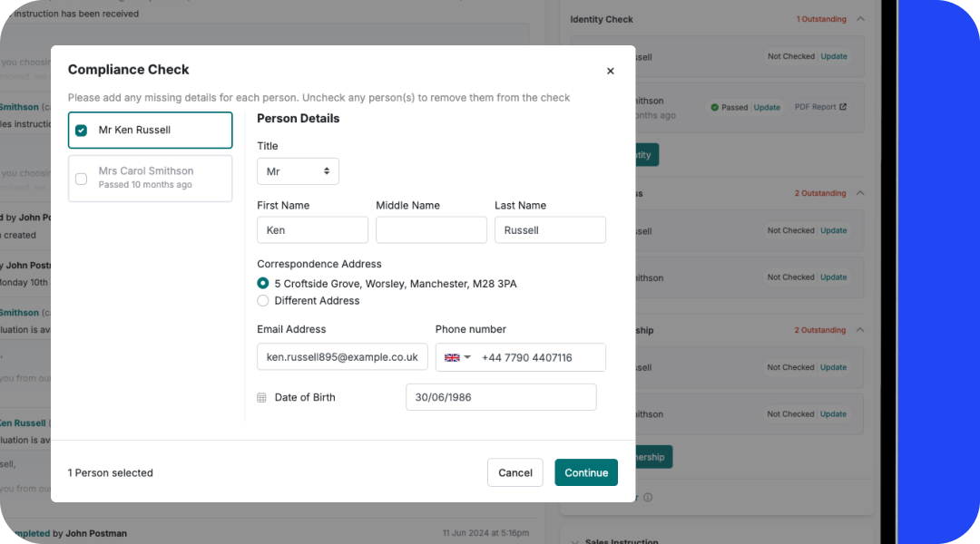Tick the Mrs Carol Smithson checkbox

82,179
